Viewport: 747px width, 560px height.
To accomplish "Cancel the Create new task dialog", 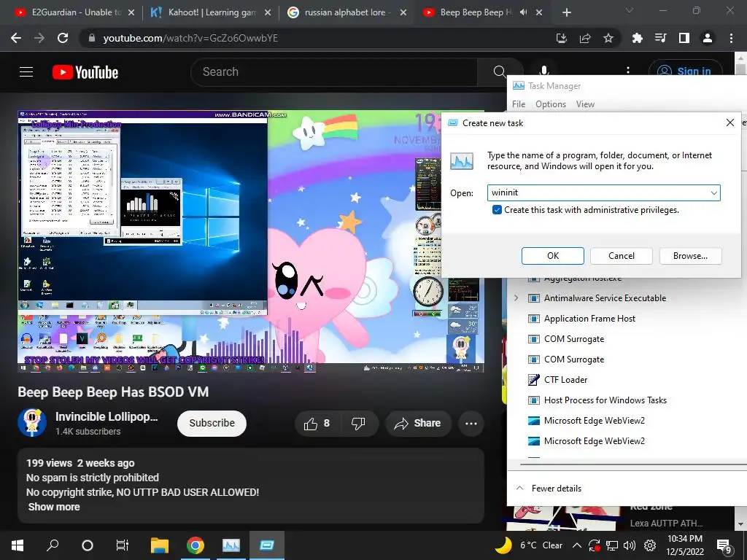I will [x=622, y=256].
